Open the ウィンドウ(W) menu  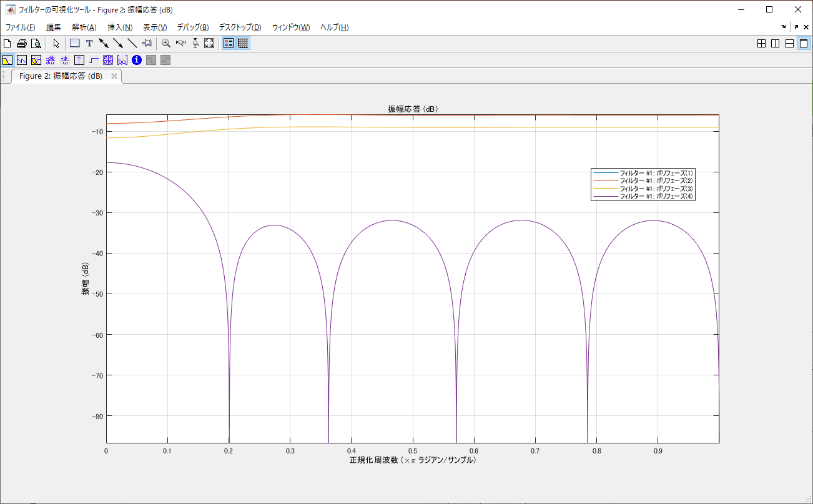(x=291, y=27)
